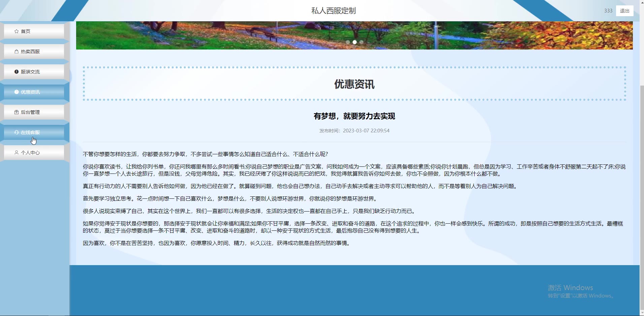
Task: Open 后台管理 menu entry
Action: tap(34, 112)
